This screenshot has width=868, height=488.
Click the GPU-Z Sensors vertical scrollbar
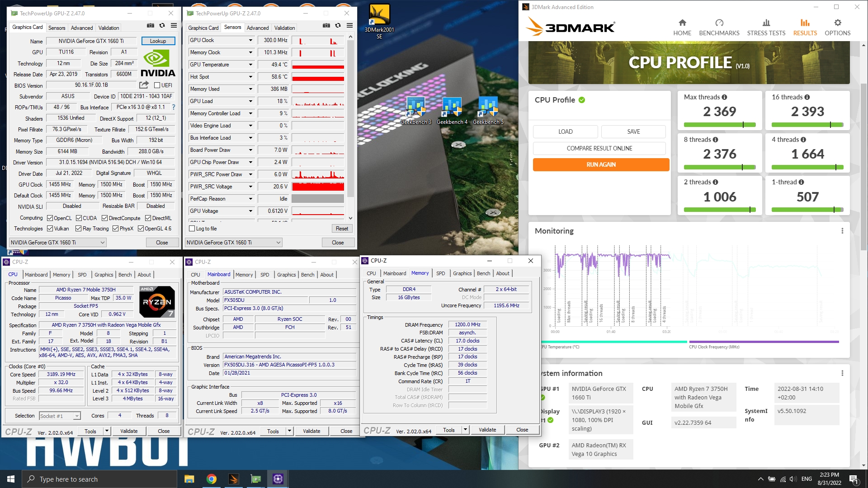point(350,127)
